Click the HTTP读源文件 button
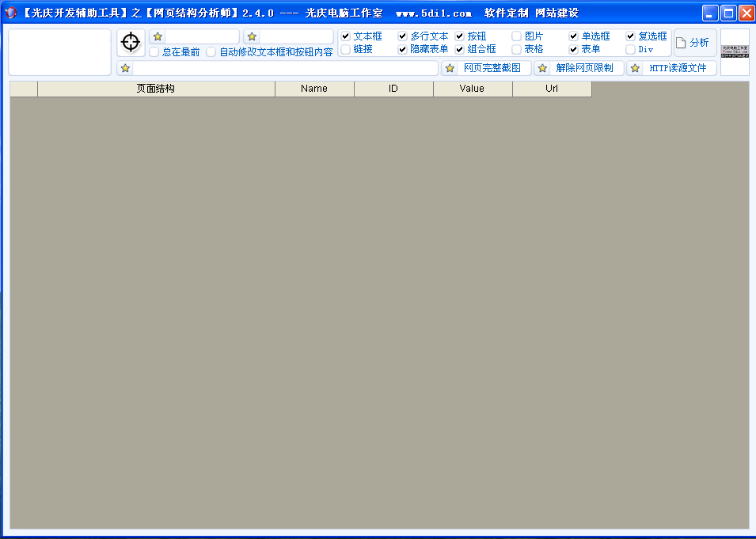Screen dimensions: 756x539 671,68
